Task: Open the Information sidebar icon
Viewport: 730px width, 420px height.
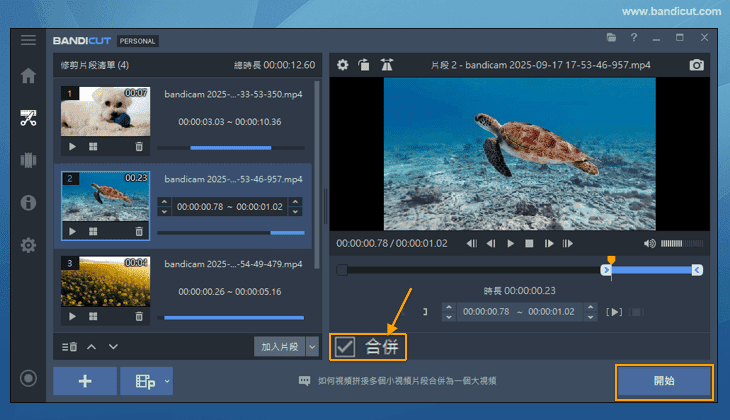Action: pyautogui.click(x=28, y=203)
